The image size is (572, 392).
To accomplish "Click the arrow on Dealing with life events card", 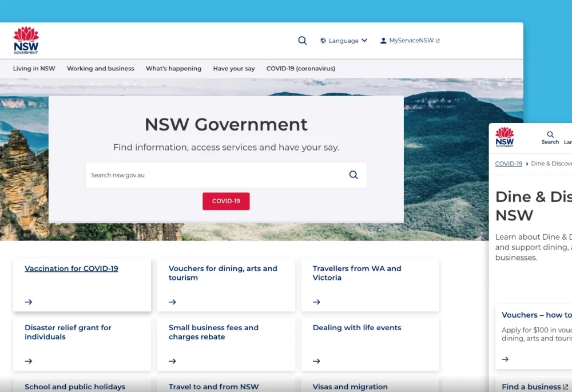I will point(316,361).
